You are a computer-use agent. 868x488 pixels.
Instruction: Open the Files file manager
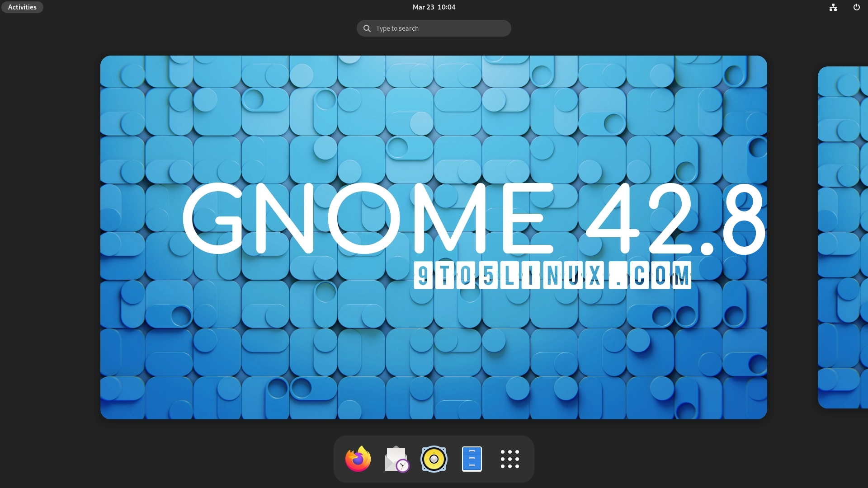point(472,459)
